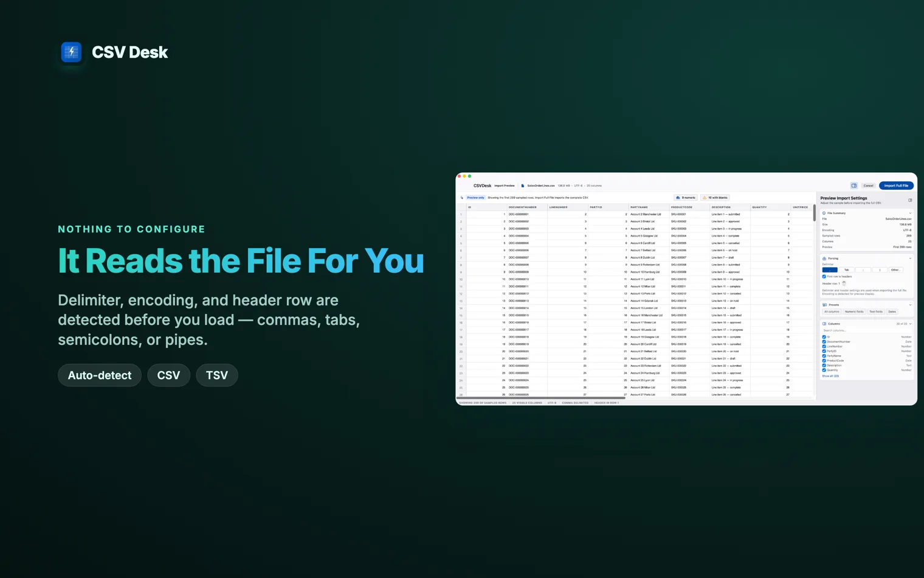Viewport: 924px width, 578px height.
Task: Click the horizontal scrollbar below the table
Action: (x=540, y=399)
